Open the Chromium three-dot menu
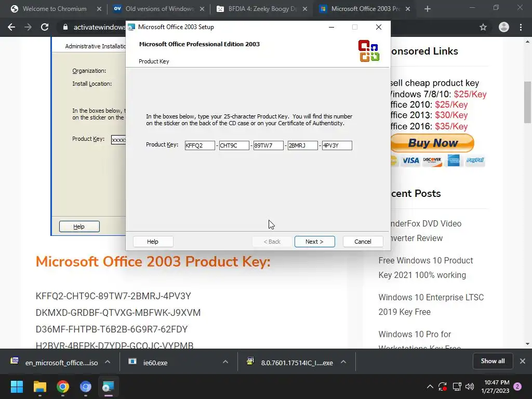The width and height of the screenshot is (532, 399). (521, 27)
